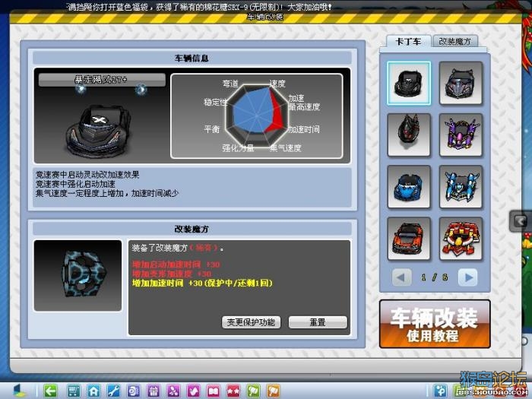532x399 pixels.
Task: Click the green back arrow icon
Action: click(x=51, y=391)
